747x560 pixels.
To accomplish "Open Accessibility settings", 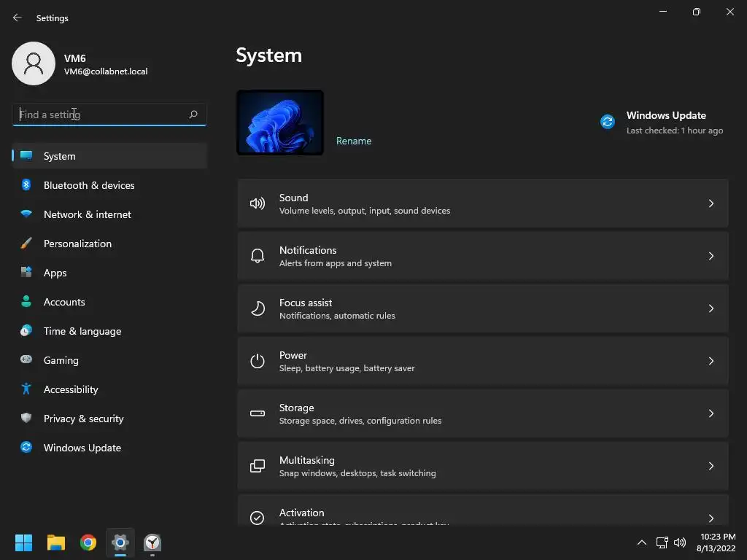I will click(x=109, y=389).
